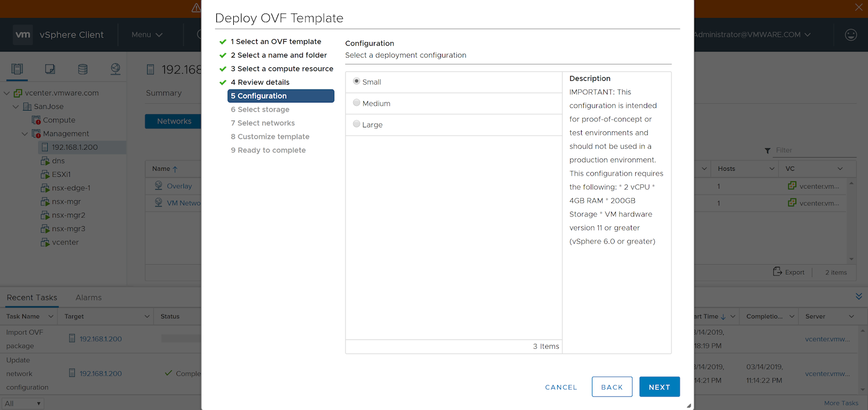
Task: Open the Storage inventory icon
Action: click(82, 69)
